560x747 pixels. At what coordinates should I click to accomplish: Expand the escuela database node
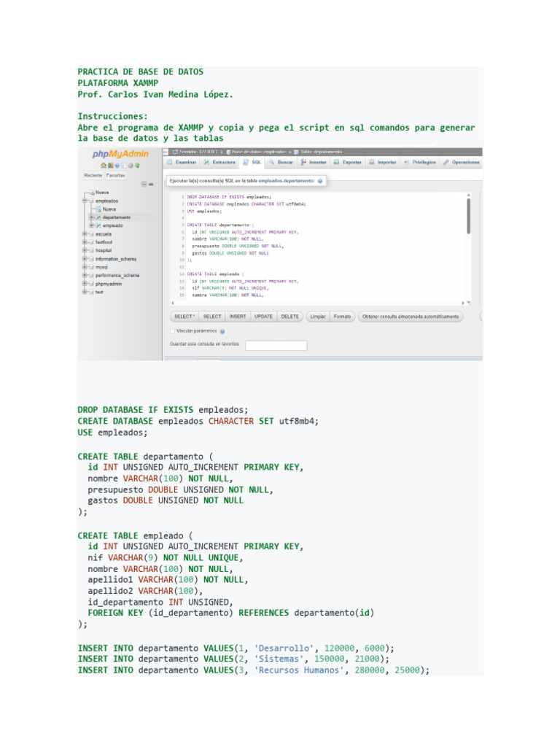[85, 234]
